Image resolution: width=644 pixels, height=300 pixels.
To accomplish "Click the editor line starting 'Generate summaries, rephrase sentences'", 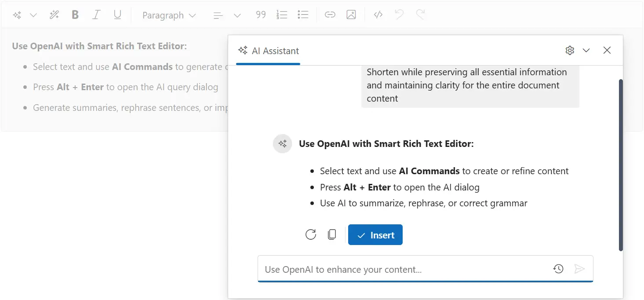I will (130, 108).
